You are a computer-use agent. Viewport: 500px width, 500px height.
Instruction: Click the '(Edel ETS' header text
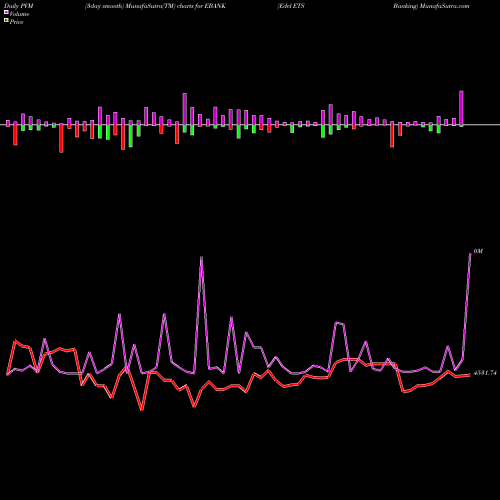[x=291, y=6]
